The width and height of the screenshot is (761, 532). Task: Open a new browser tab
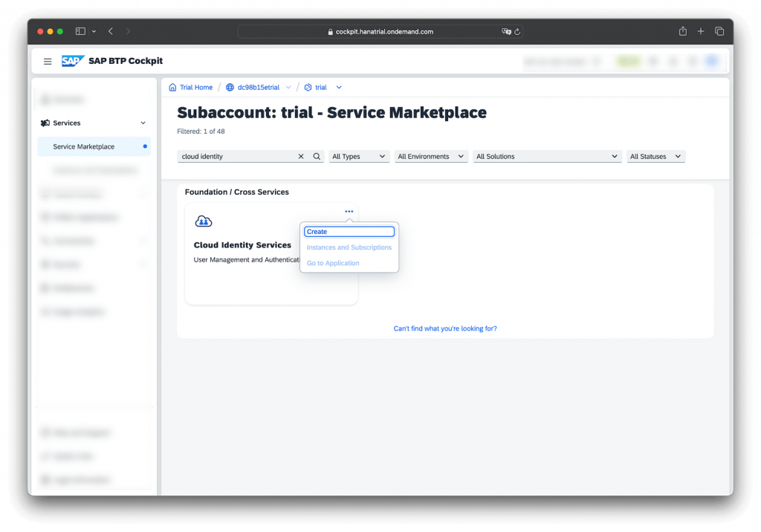tap(701, 31)
